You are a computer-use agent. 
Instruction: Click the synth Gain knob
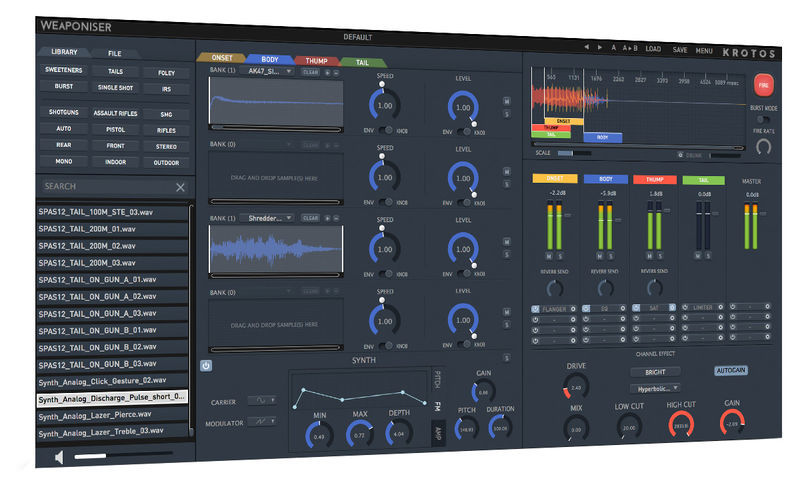(x=483, y=392)
